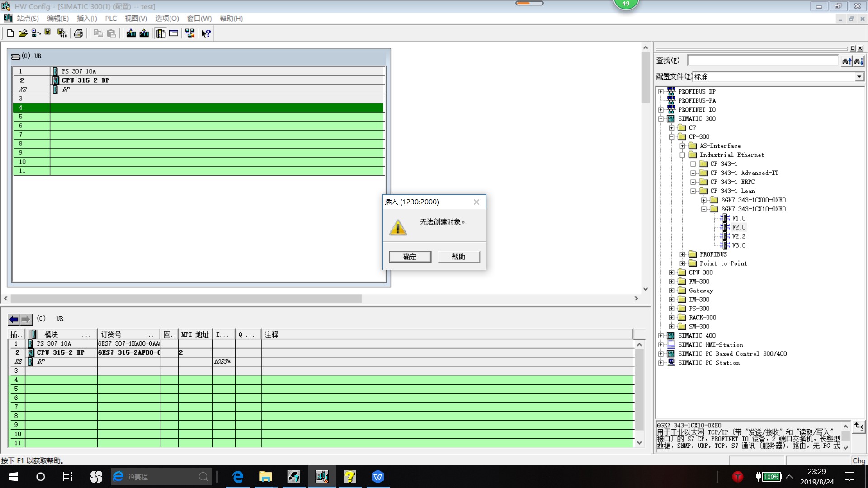Click the New station toolbar icon
The height and width of the screenshot is (488, 868).
point(10,33)
